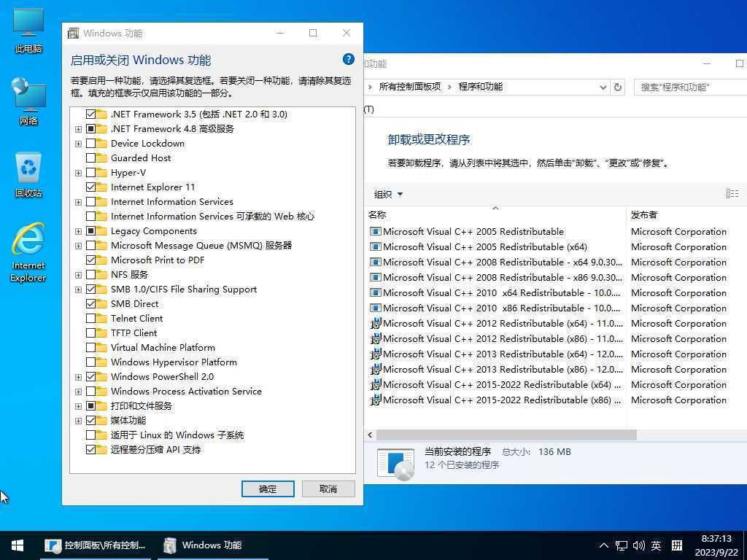Open the network tray icon
Image resolution: width=747 pixels, height=560 pixels.
[x=621, y=545]
